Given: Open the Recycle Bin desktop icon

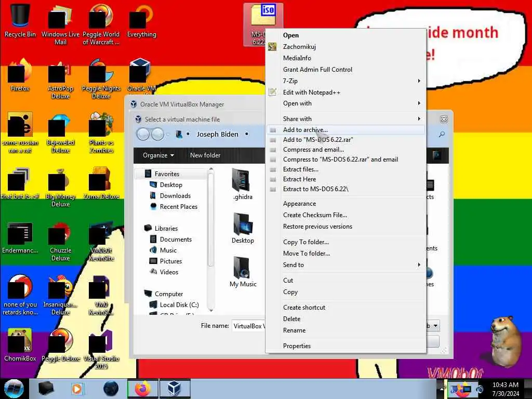Looking at the screenshot, I should click(x=20, y=20).
